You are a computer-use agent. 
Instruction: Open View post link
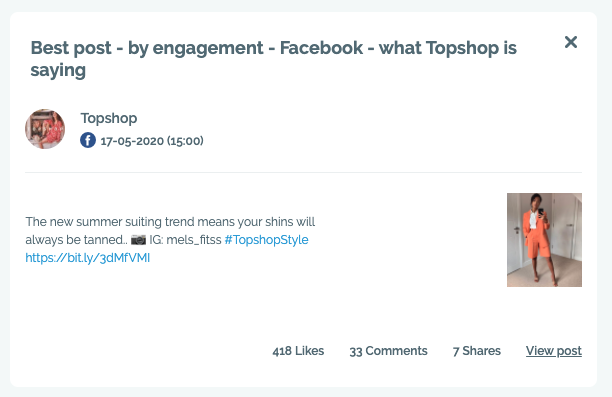[553, 351]
